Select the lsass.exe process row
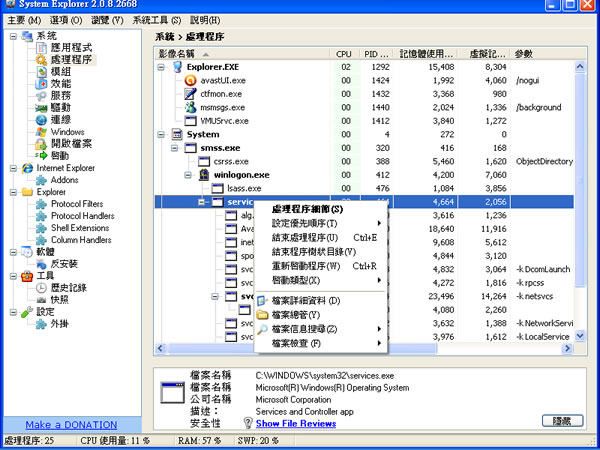The image size is (600, 450). 364,189
